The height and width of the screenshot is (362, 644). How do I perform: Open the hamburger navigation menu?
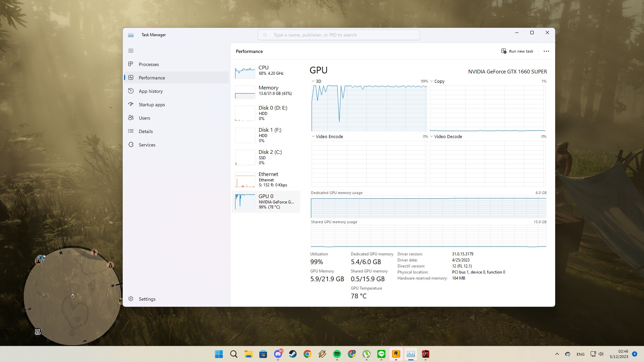pyautogui.click(x=131, y=51)
